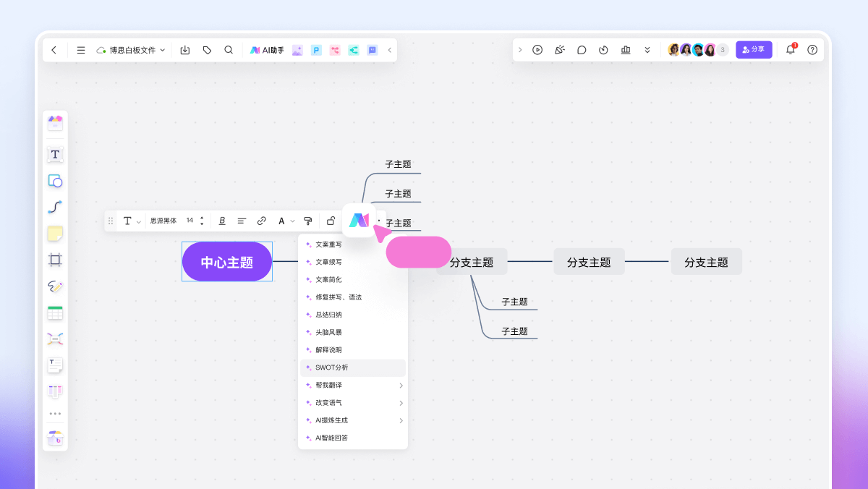Toggle the lock icon in floating toolbar

tap(331, 221)
